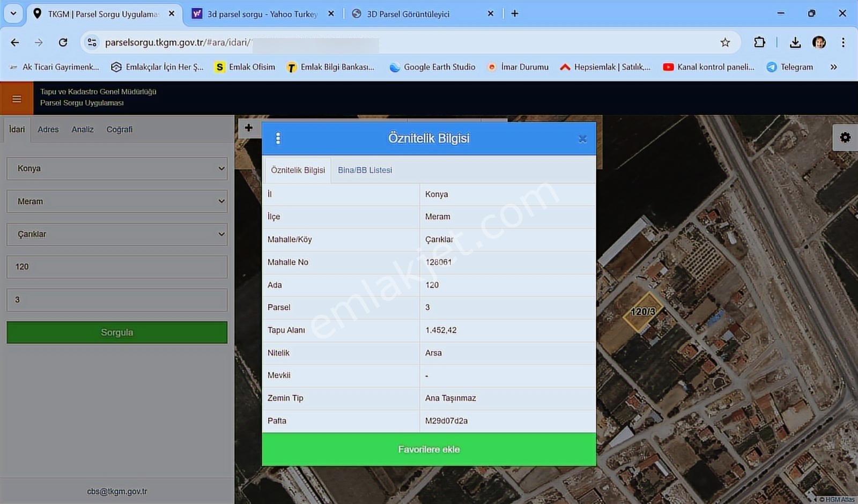Click the Parsel input field containing 3
858x504 pixels.
(x=117, y=300)
